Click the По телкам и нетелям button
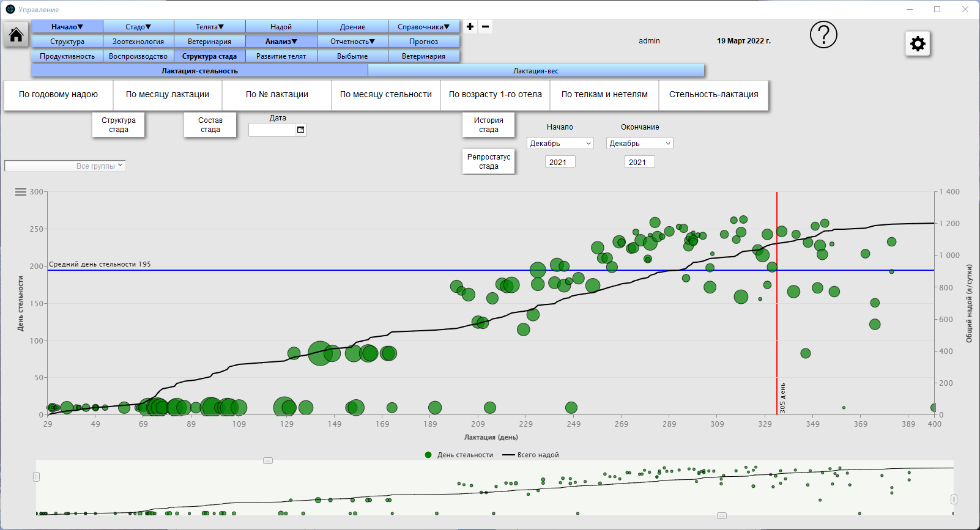 [604, 95]
